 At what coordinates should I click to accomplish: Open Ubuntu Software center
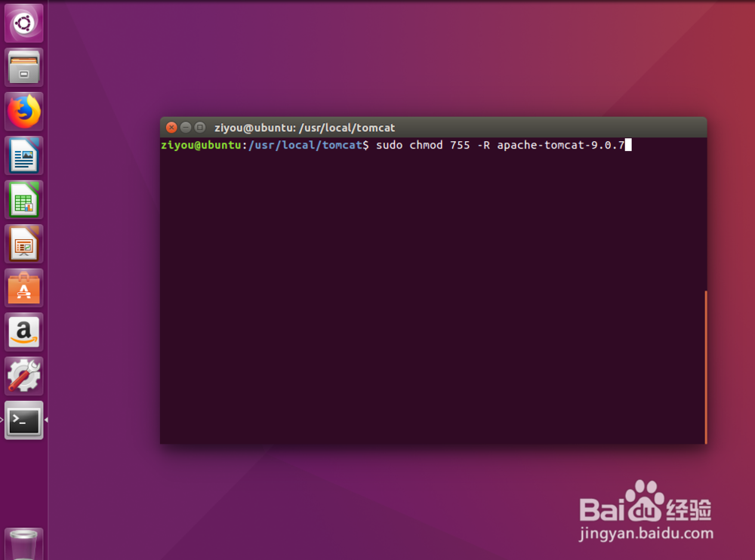point(23,288)
